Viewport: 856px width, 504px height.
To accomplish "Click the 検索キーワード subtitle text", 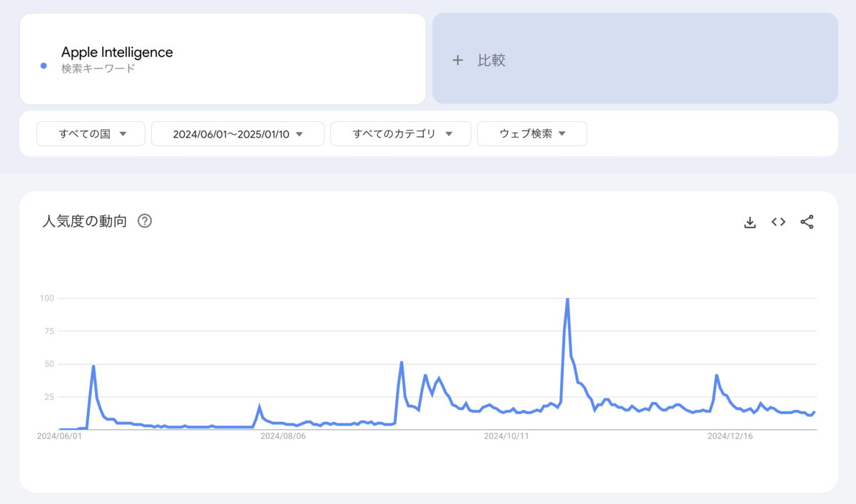I will point(98,68).
